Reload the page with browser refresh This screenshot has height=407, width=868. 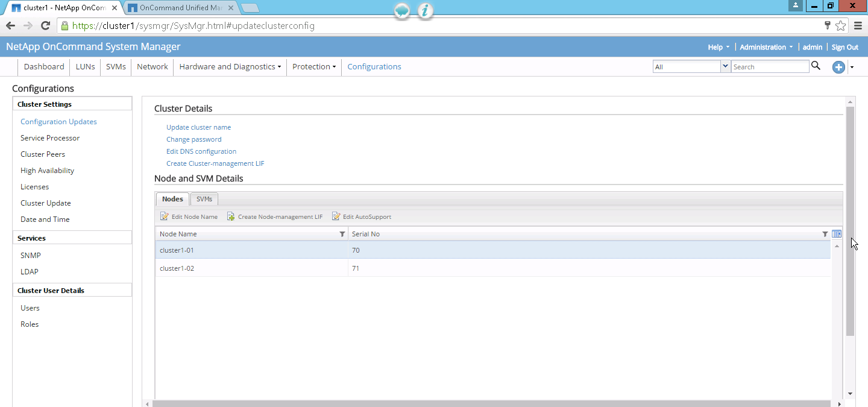click(45, 25)
